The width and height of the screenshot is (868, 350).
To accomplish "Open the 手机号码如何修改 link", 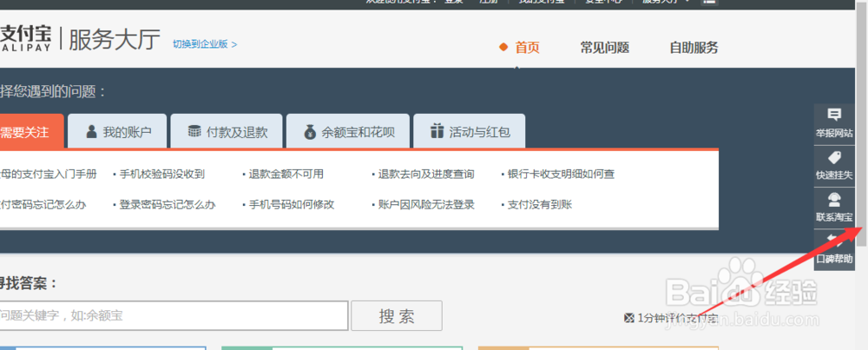I will pos(292,205).
